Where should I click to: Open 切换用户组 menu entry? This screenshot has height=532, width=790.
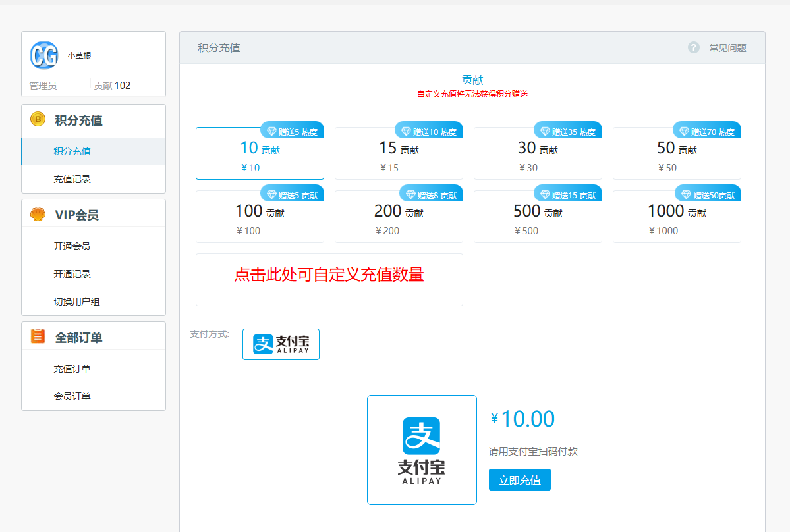click(x=76, y=302)
